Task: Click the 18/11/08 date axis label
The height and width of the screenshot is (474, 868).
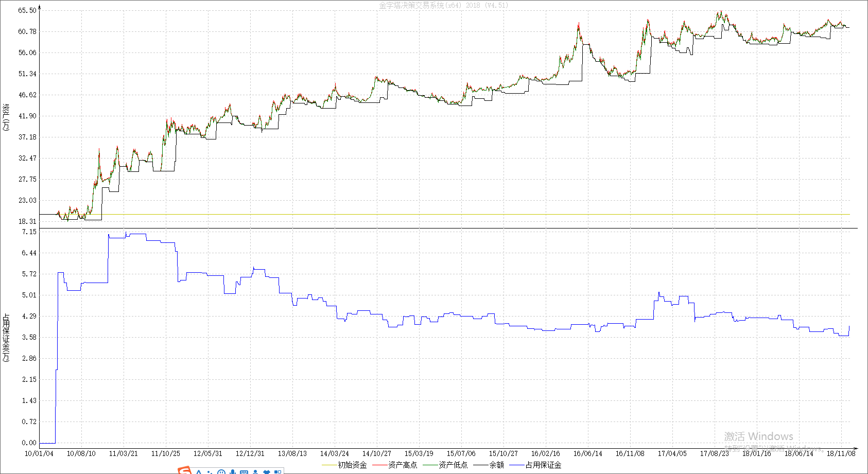Action: click(x=841, y=453)
